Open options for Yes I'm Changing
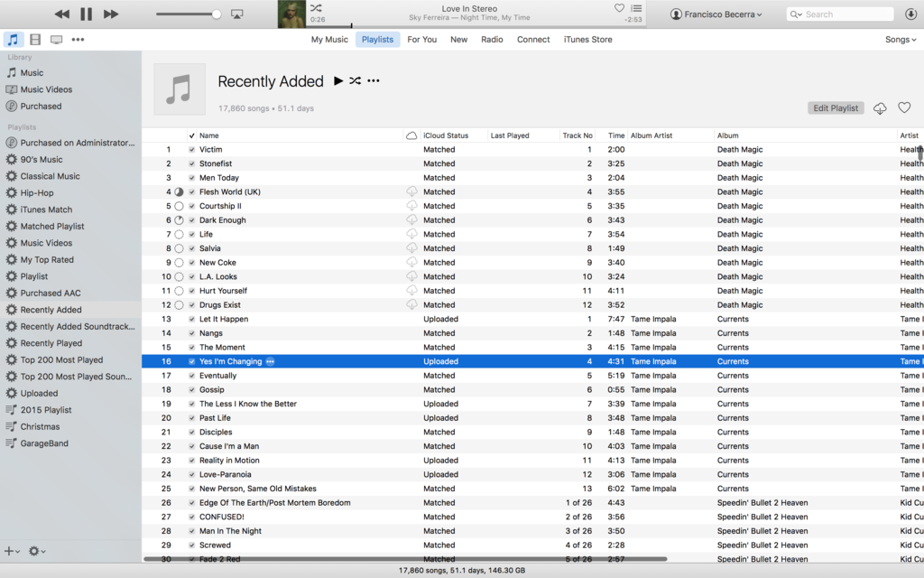This screenshot has height=578, width=924. (270, 361)
